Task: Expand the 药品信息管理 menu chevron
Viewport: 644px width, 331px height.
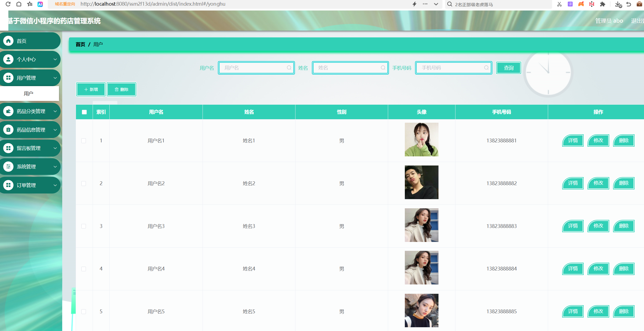Action: [55, 130]
